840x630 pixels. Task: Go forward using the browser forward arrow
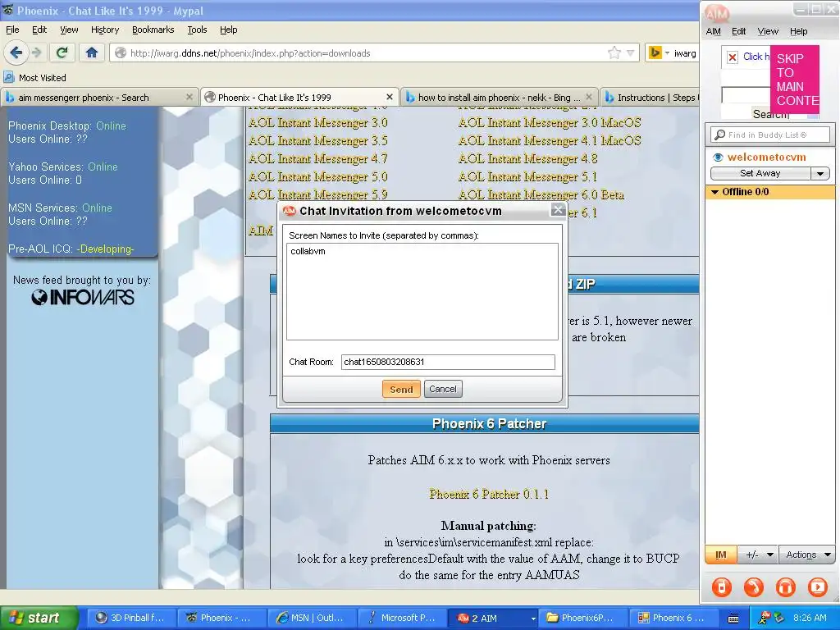click(x=36, y=52)
